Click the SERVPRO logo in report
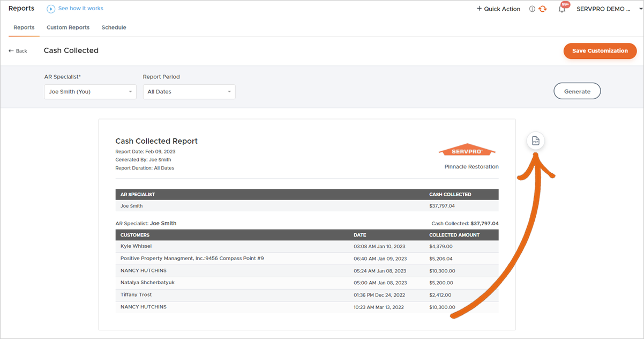Viewport: 644px width, 339px height. [467, 150]
